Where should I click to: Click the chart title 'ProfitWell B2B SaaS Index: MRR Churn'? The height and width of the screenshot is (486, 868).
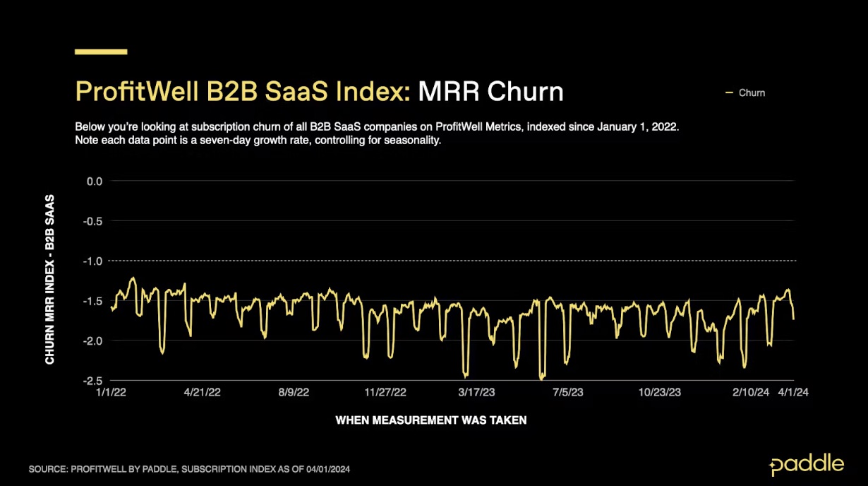pos(319,92)
